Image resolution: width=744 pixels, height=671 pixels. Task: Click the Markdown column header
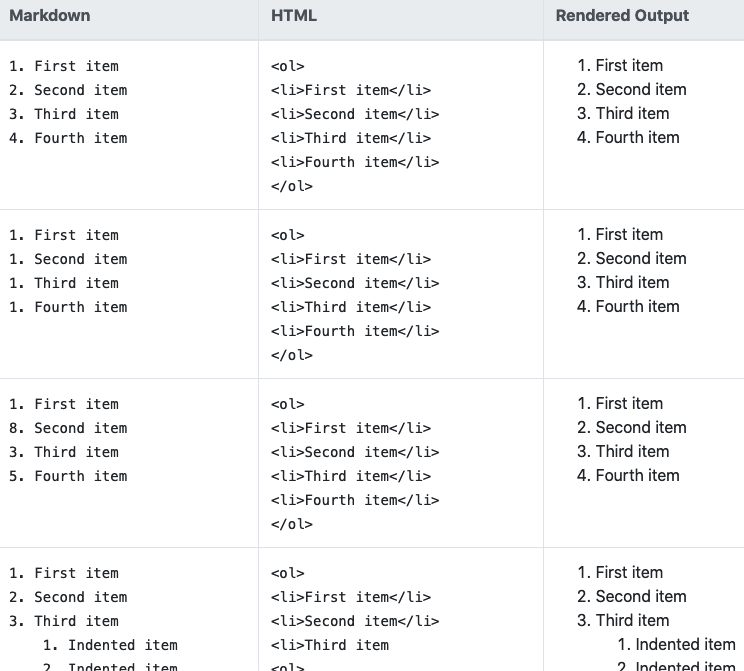click(49, 16)
